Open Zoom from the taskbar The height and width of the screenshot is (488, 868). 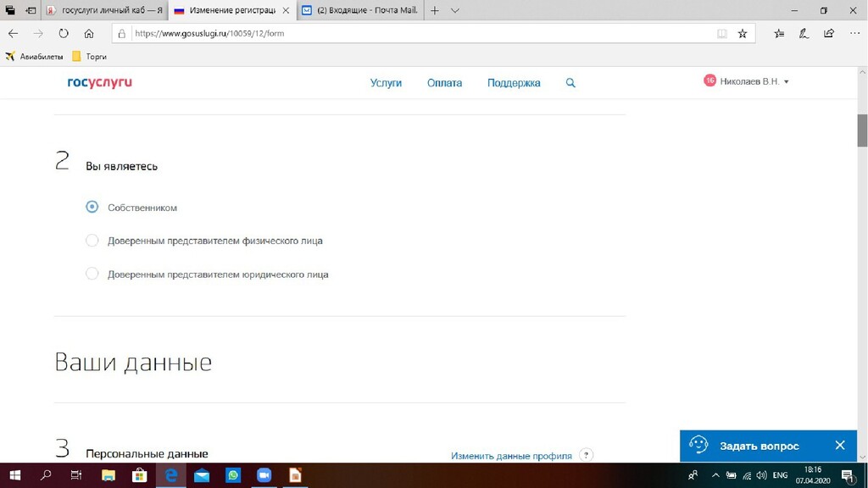(264, 475)
